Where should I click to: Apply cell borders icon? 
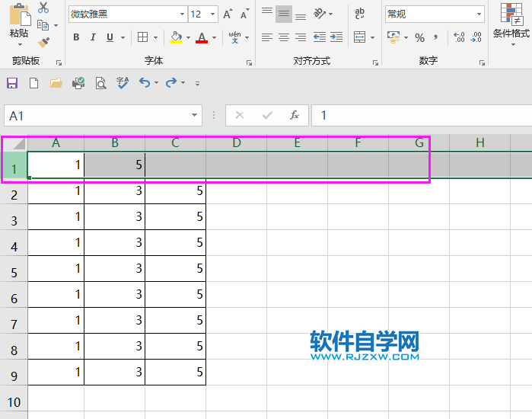pos(143,37)
